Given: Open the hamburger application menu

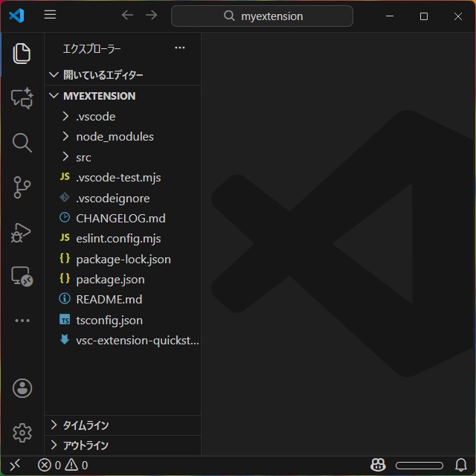Looking at the screenshot, I should (x=50, y=16).
